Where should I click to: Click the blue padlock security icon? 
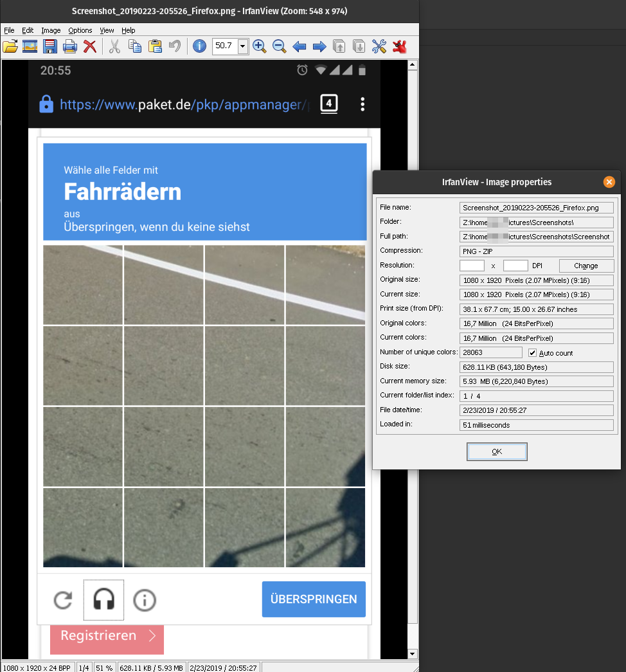click(46, 104)
